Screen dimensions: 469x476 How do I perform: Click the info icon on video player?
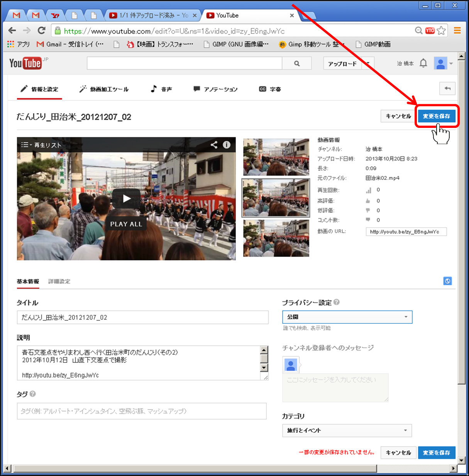[227, 145]
